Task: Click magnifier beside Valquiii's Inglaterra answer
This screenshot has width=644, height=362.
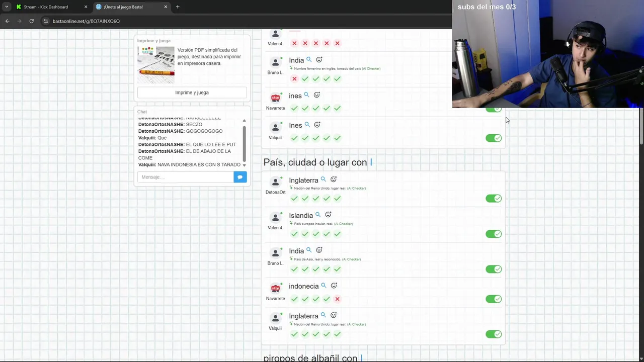Action: pos(324,315)
